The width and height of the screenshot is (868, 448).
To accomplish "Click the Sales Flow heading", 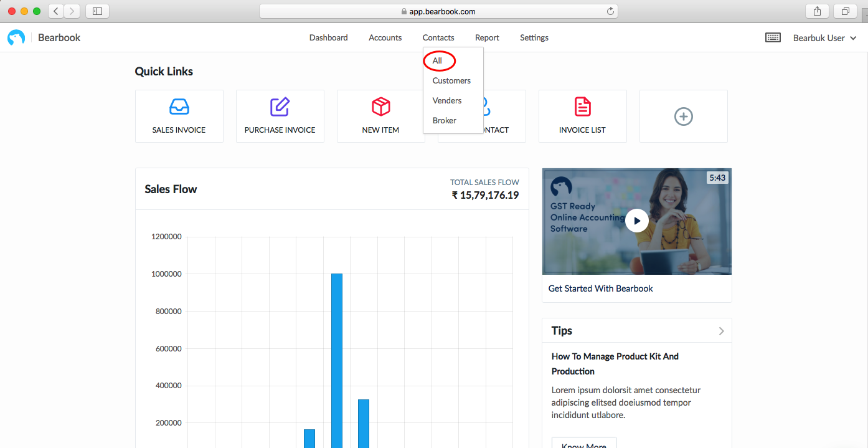I will 171,189.
